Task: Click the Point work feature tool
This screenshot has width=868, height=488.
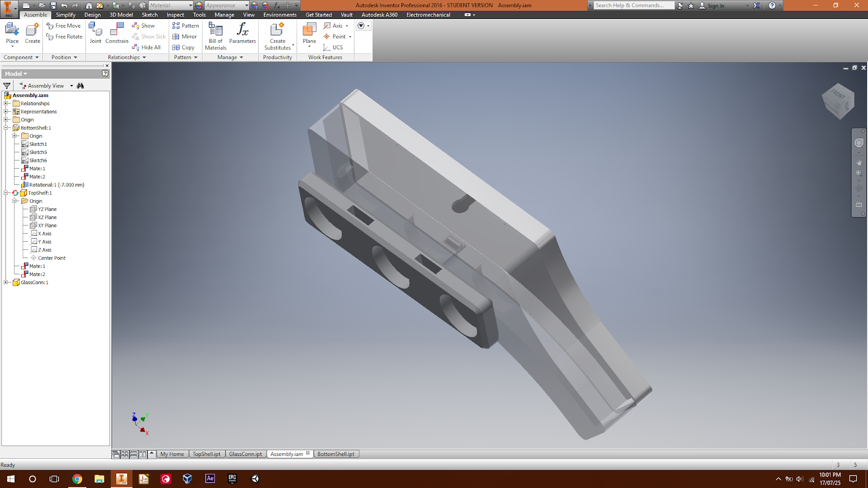Action: tap(335, 36)
